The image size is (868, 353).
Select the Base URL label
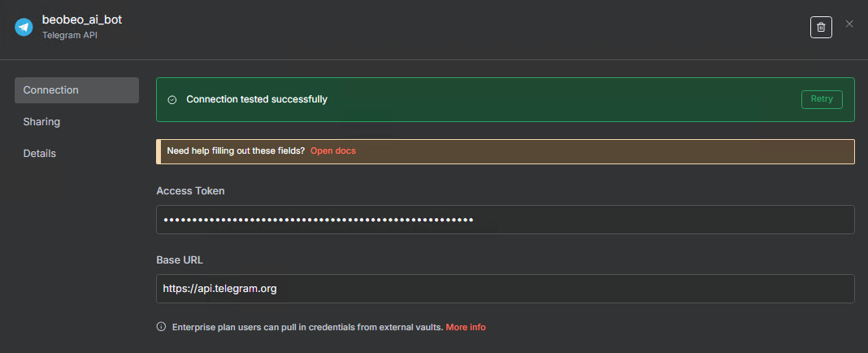point(180,260)
